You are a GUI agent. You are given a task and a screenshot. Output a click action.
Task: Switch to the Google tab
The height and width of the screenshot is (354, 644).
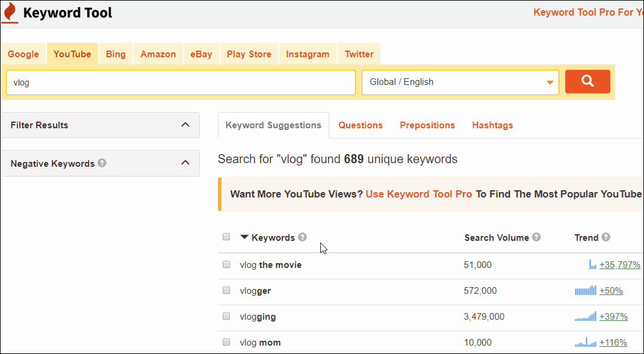click(23, 54)
